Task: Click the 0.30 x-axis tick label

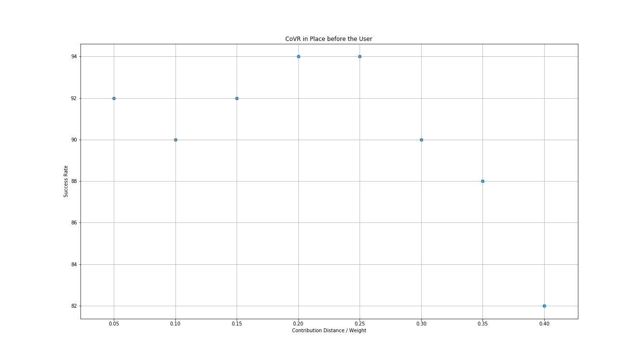Action: click(421, 324)
